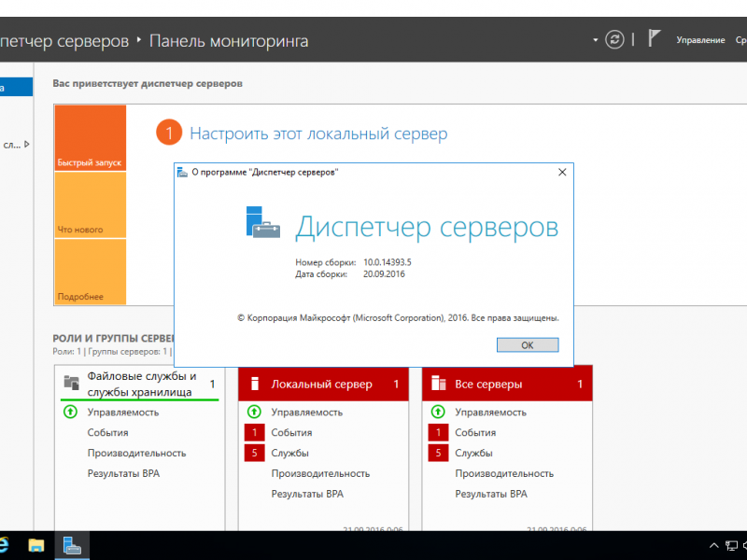
Task: Click Службы under Локальный сервер
Action: pos(289,454)
